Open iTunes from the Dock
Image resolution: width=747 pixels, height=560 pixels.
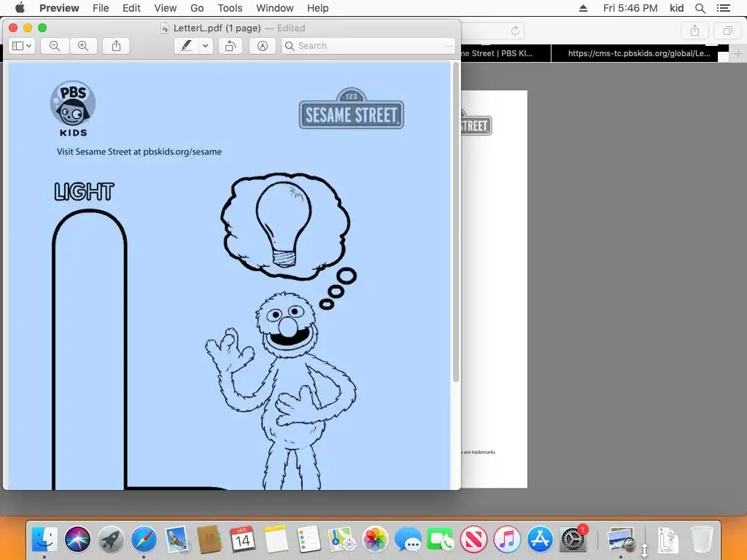(507, 539)
